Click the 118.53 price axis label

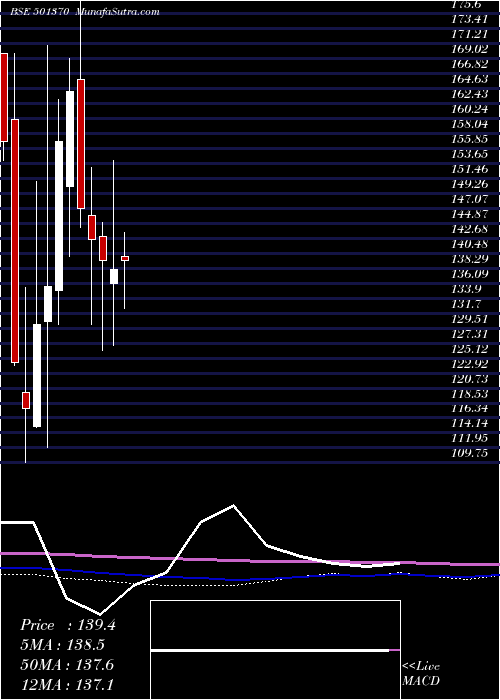click(471, 394)
